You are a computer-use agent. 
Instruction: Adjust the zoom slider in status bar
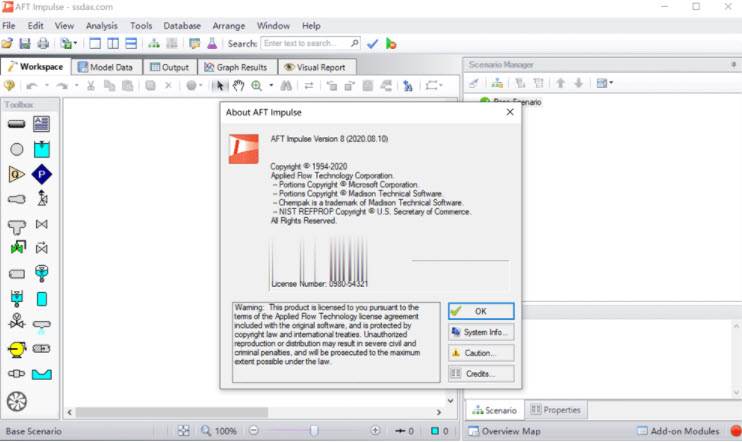(314, 431)
